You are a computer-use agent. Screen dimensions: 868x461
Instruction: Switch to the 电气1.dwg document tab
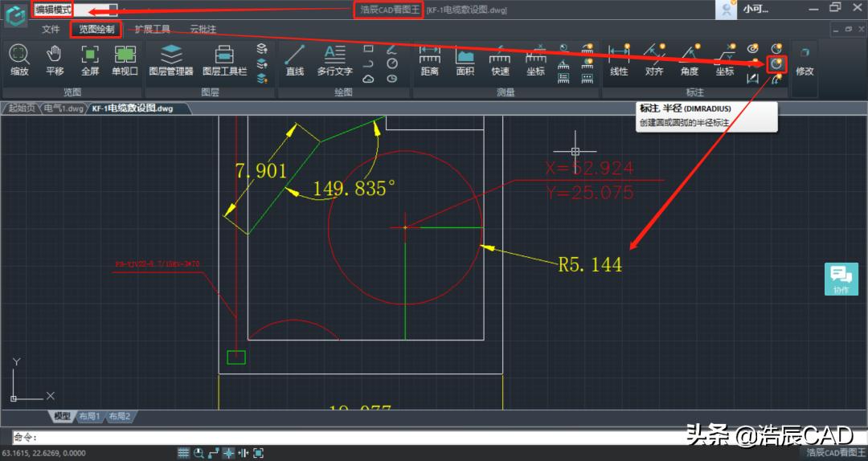pos(63,108)
